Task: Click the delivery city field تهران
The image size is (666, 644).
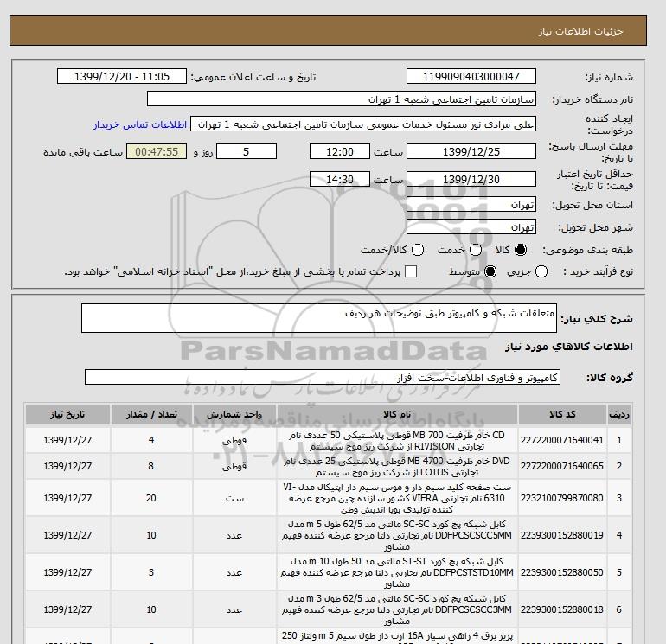Action: [x=471, y=226]
